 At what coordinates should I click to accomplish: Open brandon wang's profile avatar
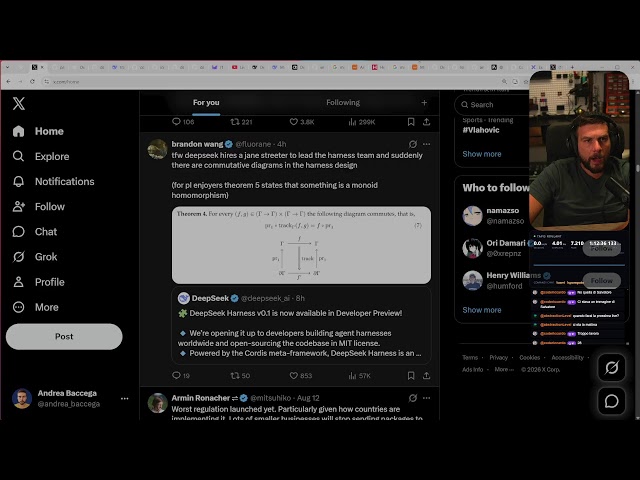157,149
